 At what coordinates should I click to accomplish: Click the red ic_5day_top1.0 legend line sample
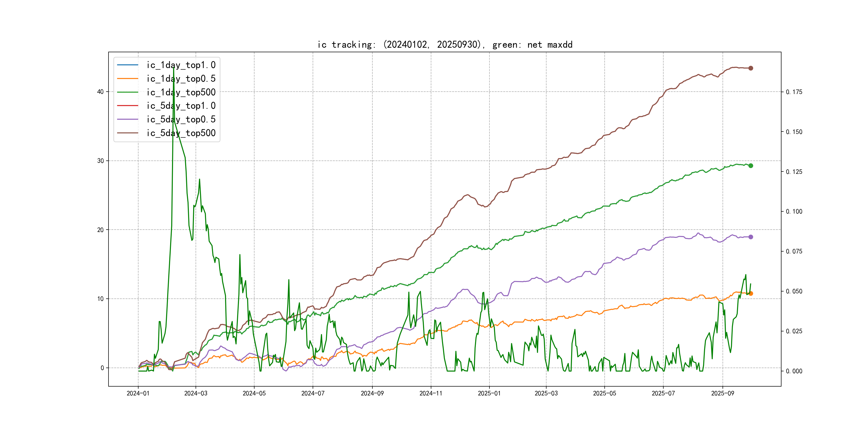click(x=127, y=106)
